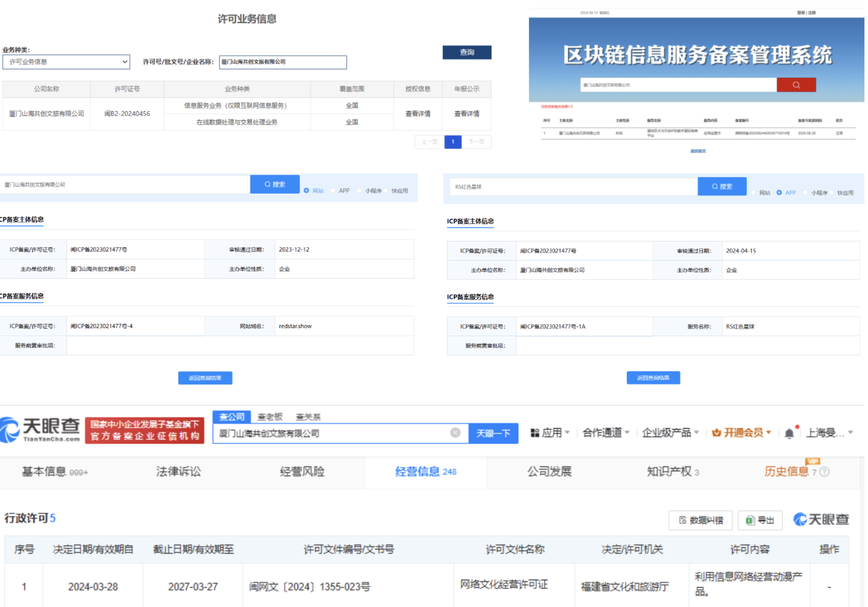This screenshot has width=868, height=607.
Task: Open the 基本信息 tab
Action: point(55,471)
